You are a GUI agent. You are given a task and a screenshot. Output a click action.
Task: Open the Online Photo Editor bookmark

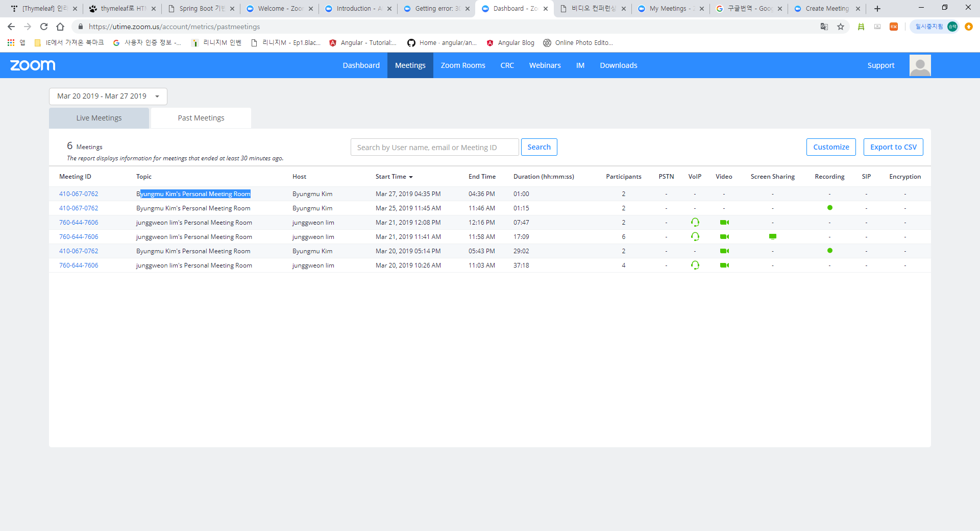tap(578, 43)
